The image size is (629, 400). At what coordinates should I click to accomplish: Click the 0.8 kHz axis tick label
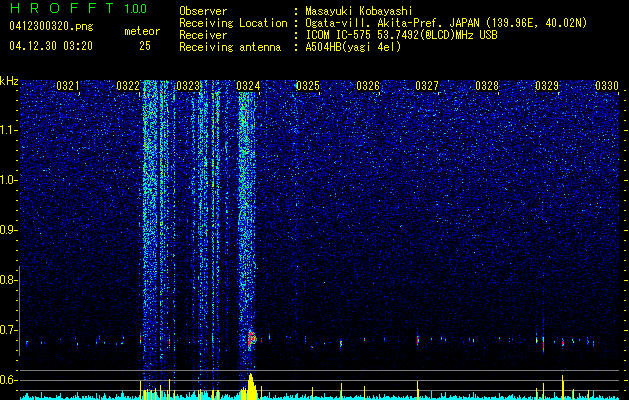(8, 280)
